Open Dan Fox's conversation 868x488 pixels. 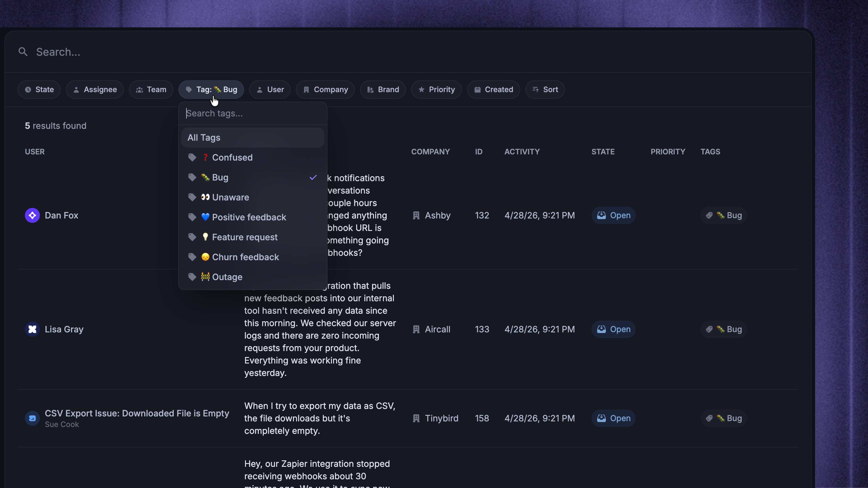coord(61,216)
